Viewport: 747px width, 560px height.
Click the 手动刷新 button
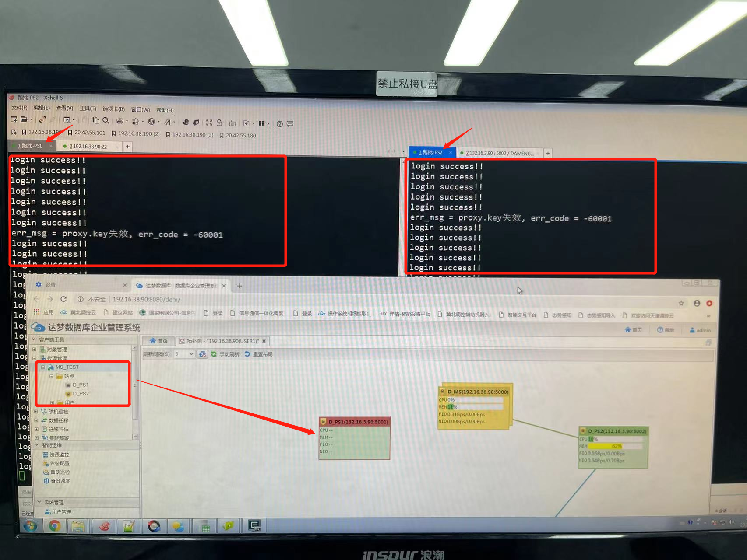point(225,354)
